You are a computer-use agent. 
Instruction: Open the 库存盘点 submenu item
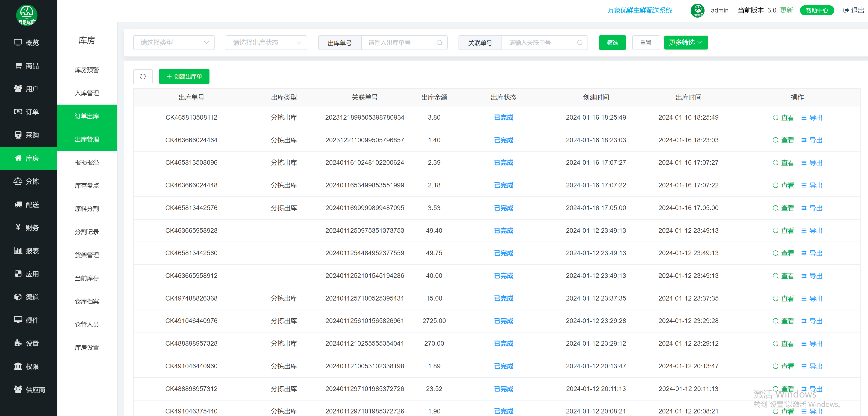87,185
